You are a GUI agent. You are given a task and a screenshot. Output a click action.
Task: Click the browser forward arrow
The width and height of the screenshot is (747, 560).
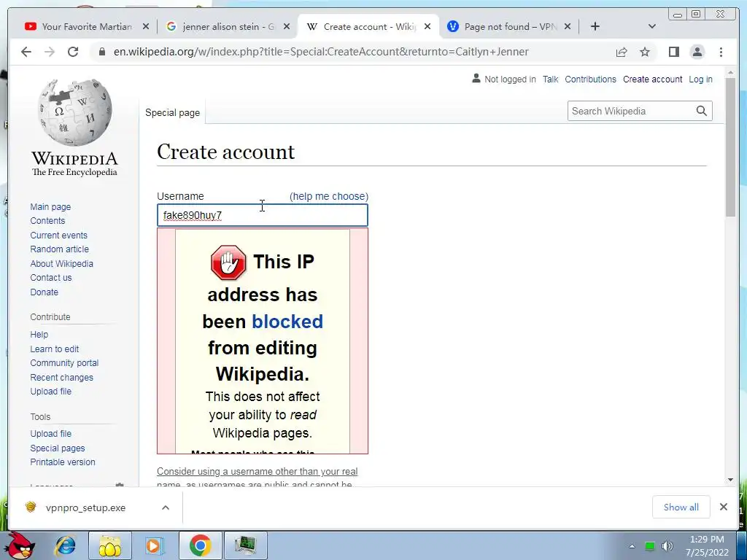click(x=50, y=52)
